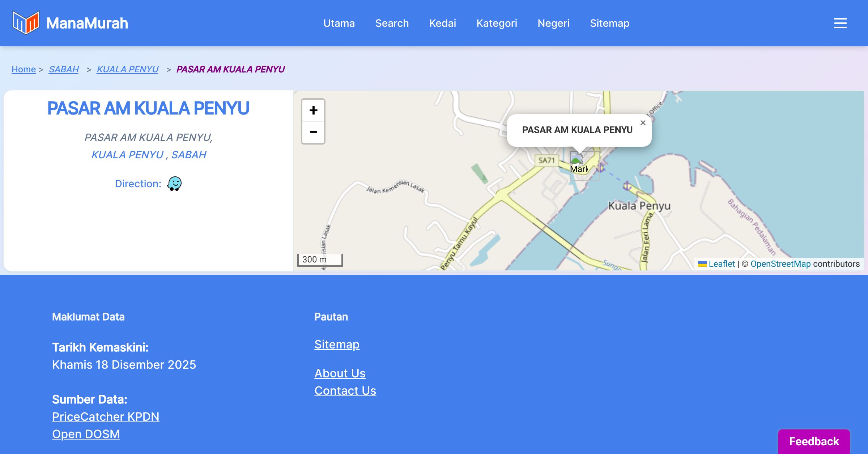868x454 pixels.
Task: Open the Contact Us link
Action: click(x=345, y=390)
